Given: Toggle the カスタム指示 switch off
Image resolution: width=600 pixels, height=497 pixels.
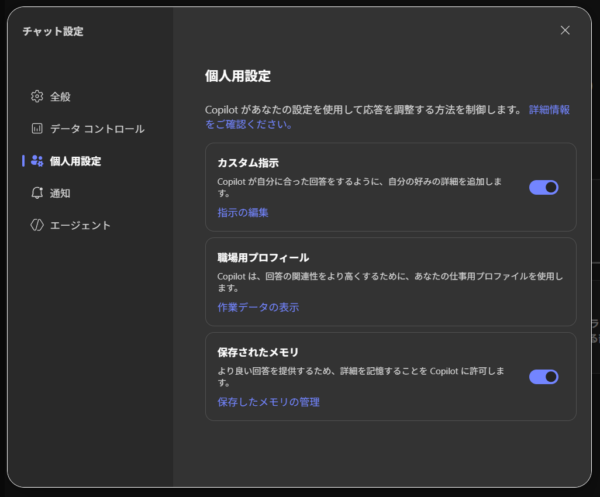Looking at the screenshot, I should pyautogui.click(x=543, y=187).
